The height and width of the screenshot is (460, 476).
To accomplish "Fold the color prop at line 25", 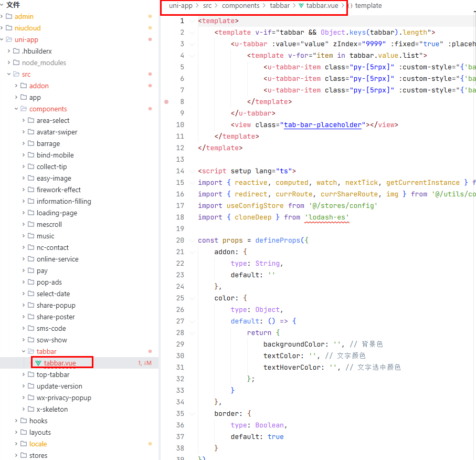I will pos(192,298).
